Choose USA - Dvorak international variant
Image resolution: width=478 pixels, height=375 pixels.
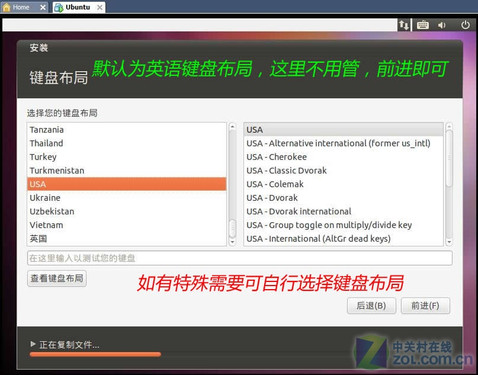[344, 211]
